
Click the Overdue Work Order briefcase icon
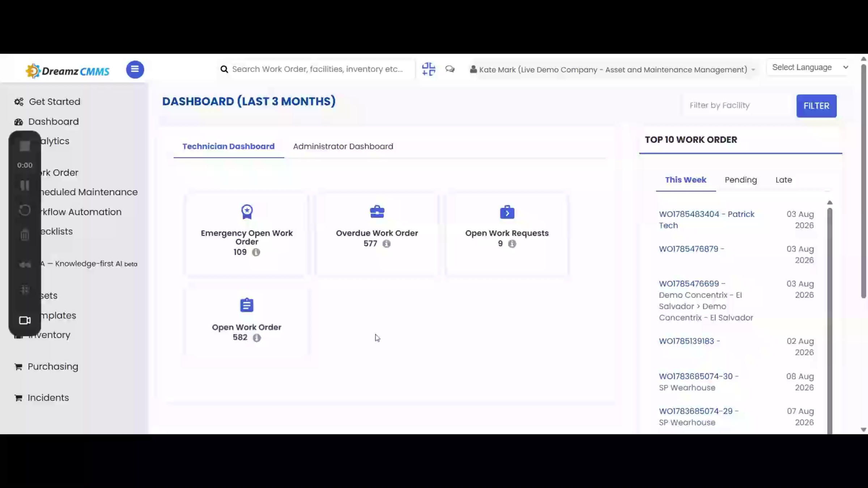(x=377, y=212)
